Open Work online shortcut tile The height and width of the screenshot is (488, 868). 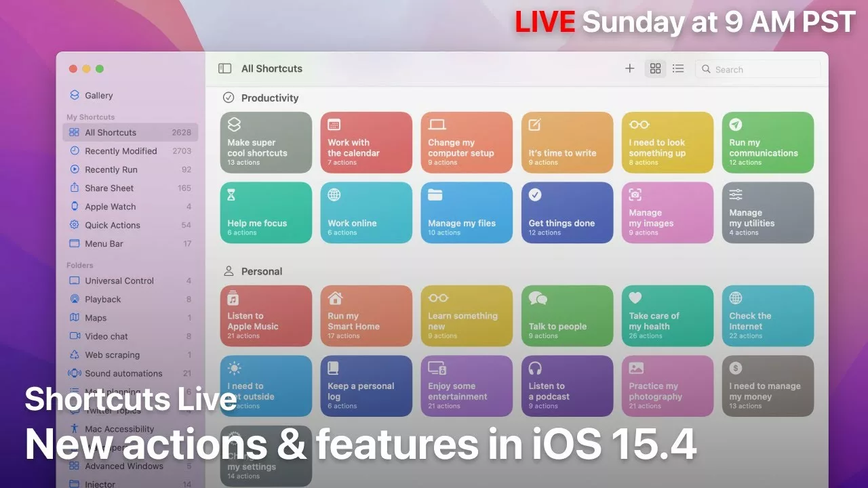click(x=367, y=212)
